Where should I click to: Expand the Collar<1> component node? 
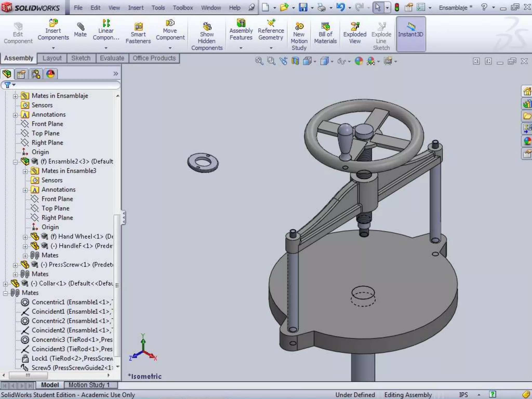(x=5, y=284)
